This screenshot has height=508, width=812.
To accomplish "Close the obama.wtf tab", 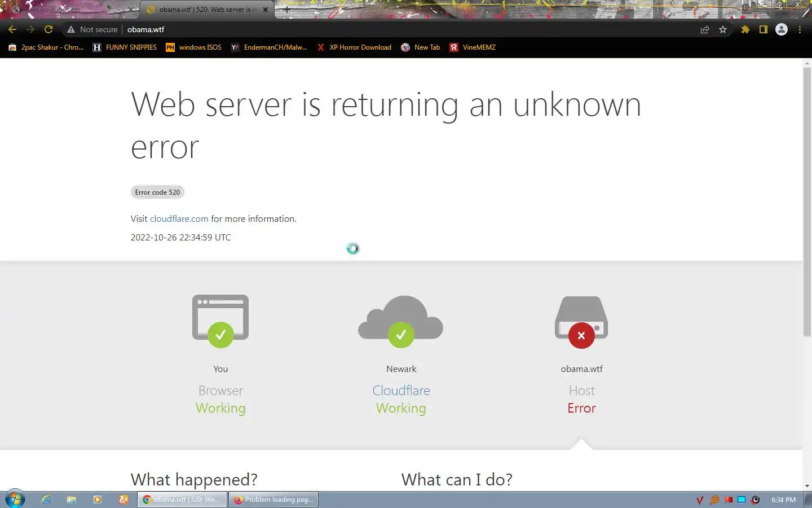I will tap(266, 10).
